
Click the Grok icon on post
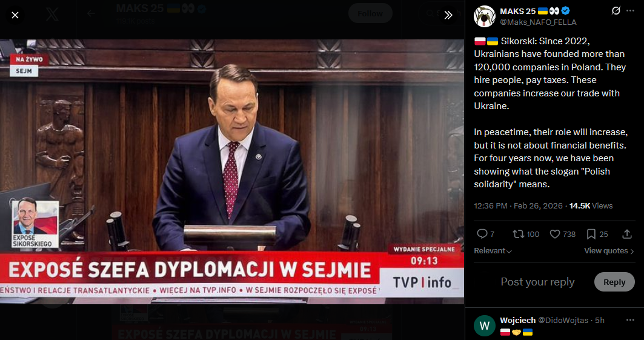click(x=616, y=11)
